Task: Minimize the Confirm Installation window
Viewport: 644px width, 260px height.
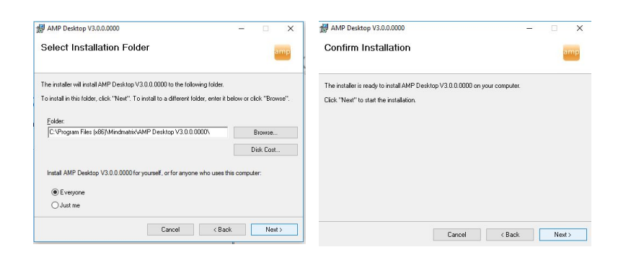Action: point(530,28)
